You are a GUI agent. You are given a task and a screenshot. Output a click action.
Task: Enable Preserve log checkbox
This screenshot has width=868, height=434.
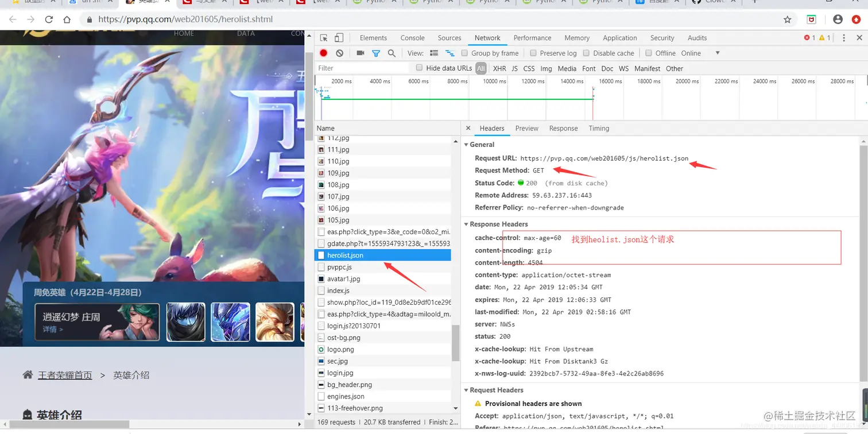pyautogui.click(x=533, y=53)
